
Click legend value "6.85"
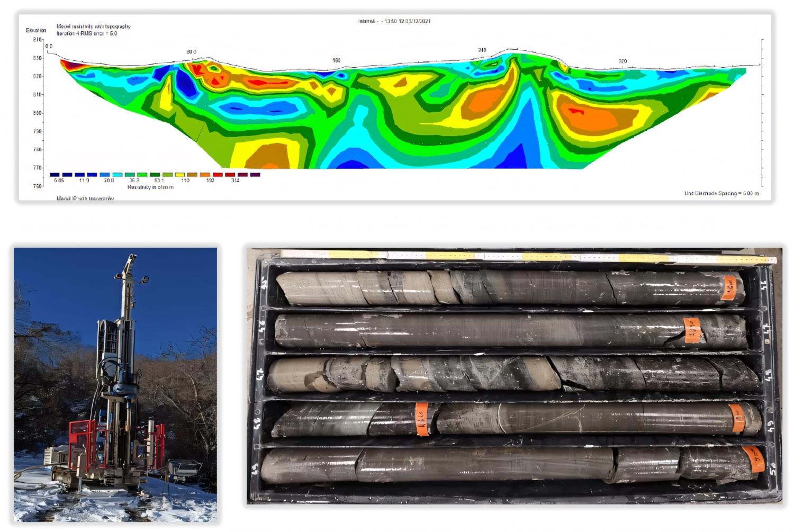59,181
